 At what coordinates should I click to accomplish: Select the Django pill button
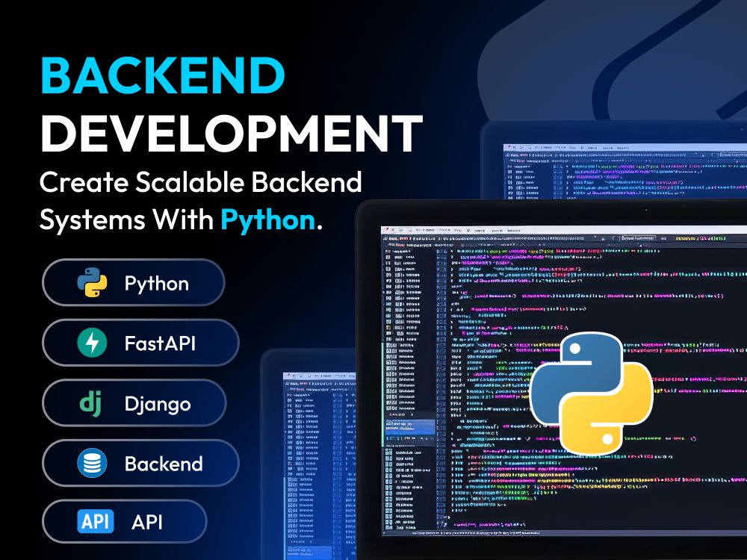tap(134, 403)
